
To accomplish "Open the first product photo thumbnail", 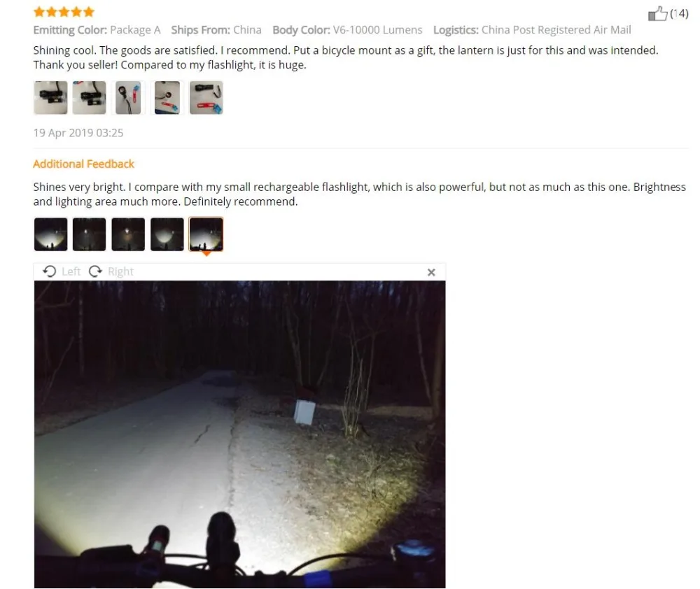I will coord(50,98).
